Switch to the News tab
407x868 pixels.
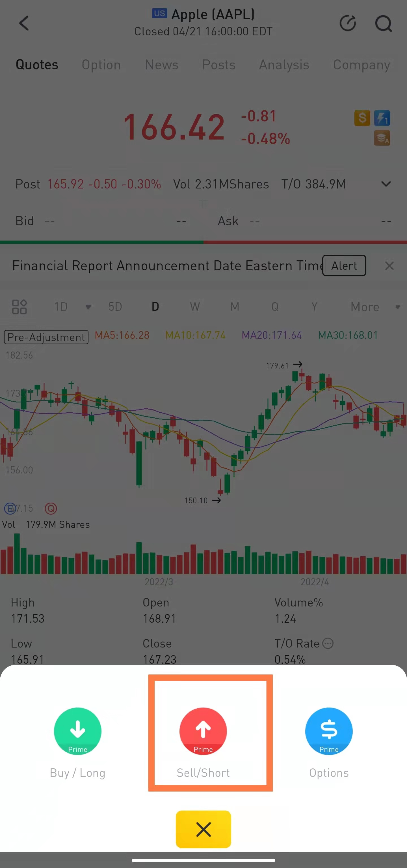point(161,65)
